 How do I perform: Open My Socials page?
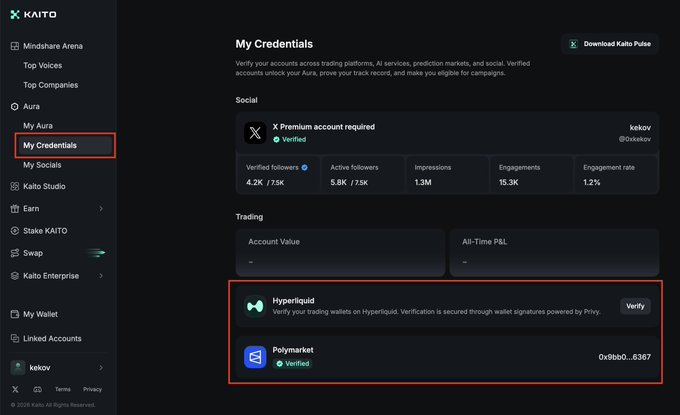(42, 165)
